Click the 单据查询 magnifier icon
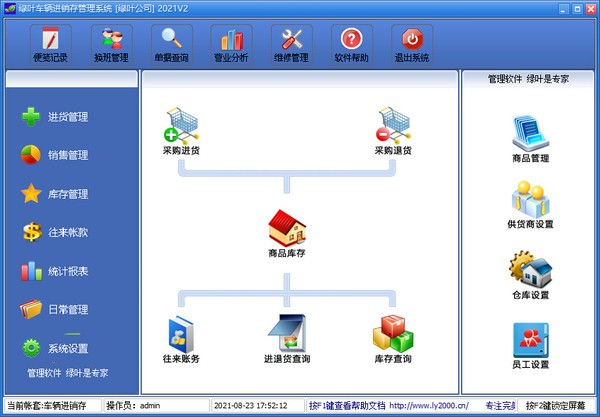The height and width of the screenshot is (417, 600). 171,44
